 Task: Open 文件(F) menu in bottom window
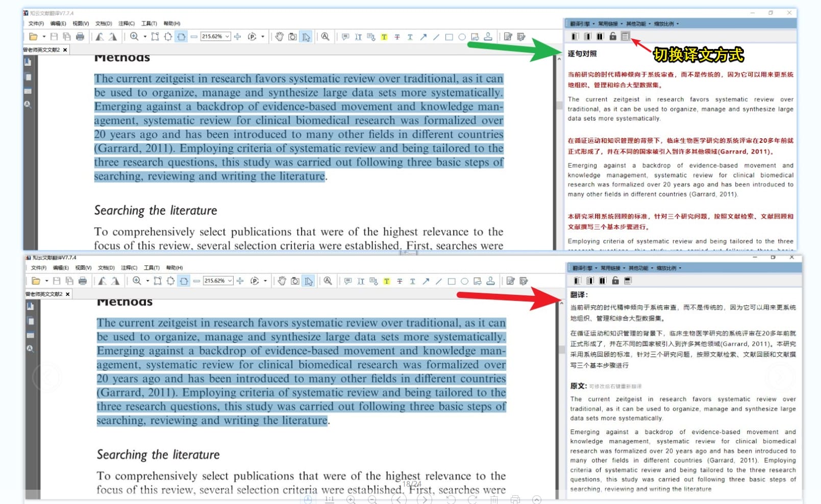pyautogui.click(x=39, y=268)
